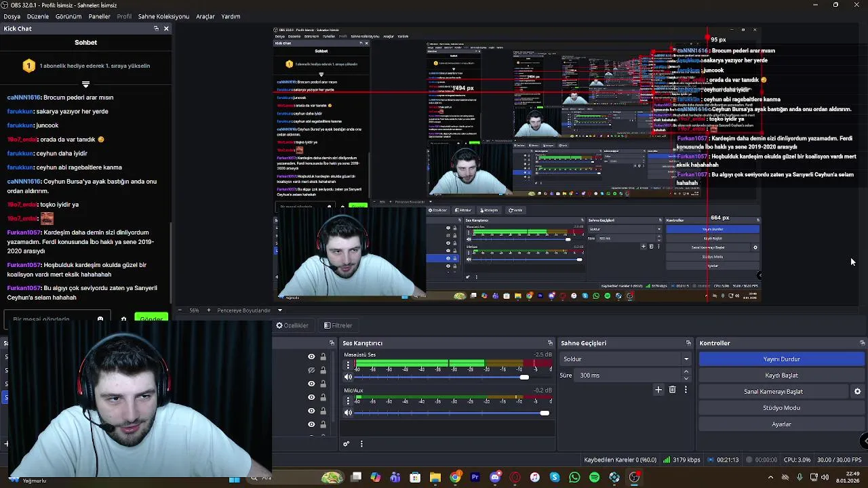Decrease Süre duration with down arrow
Viewport: 868px width, 488px height.
point(686,378)
